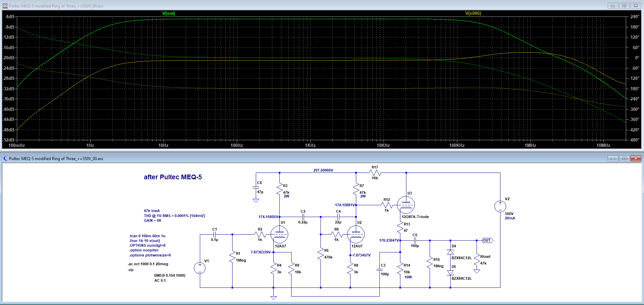Select voltage source V1 symbol
This screenshot has height=305, width=644.
click(200, 268)
